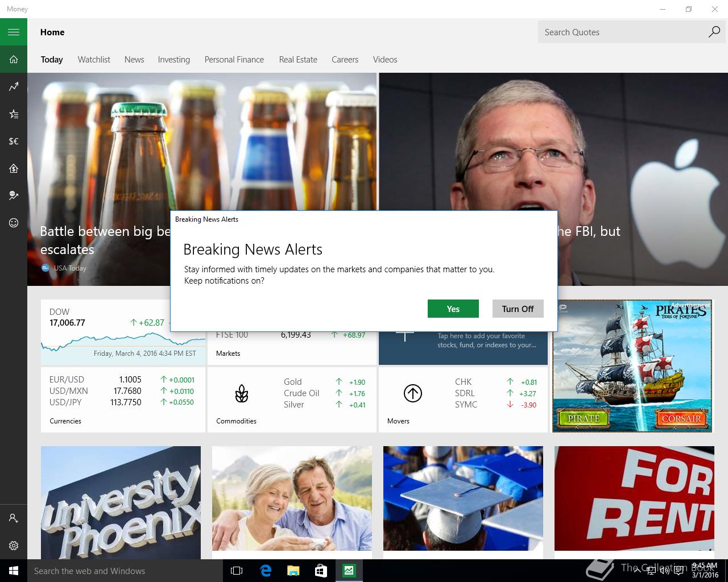The image size is (728, 582).
Task: Click the CORSAIR button in the advertisement
Action: click(681, 418)
